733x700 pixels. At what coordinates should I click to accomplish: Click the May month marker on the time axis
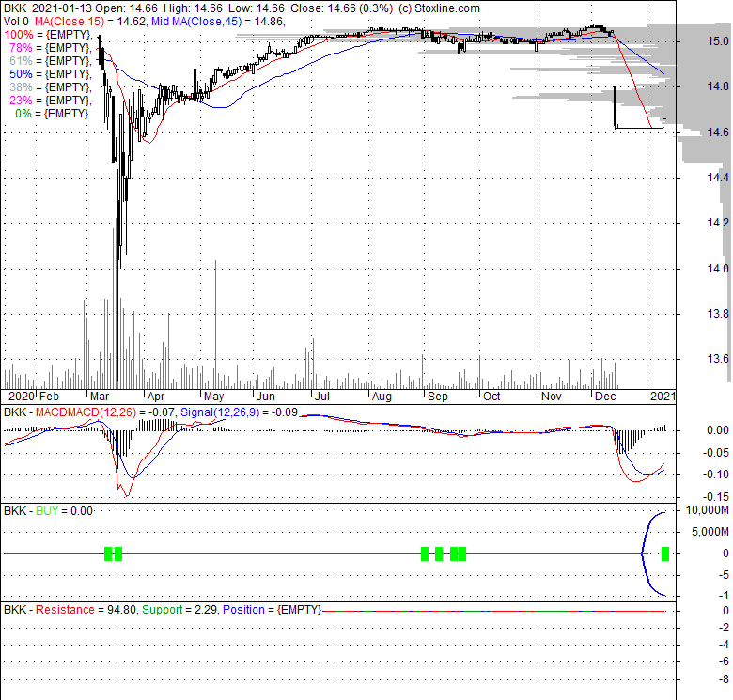pyautogui.click(x=214, y=397)
